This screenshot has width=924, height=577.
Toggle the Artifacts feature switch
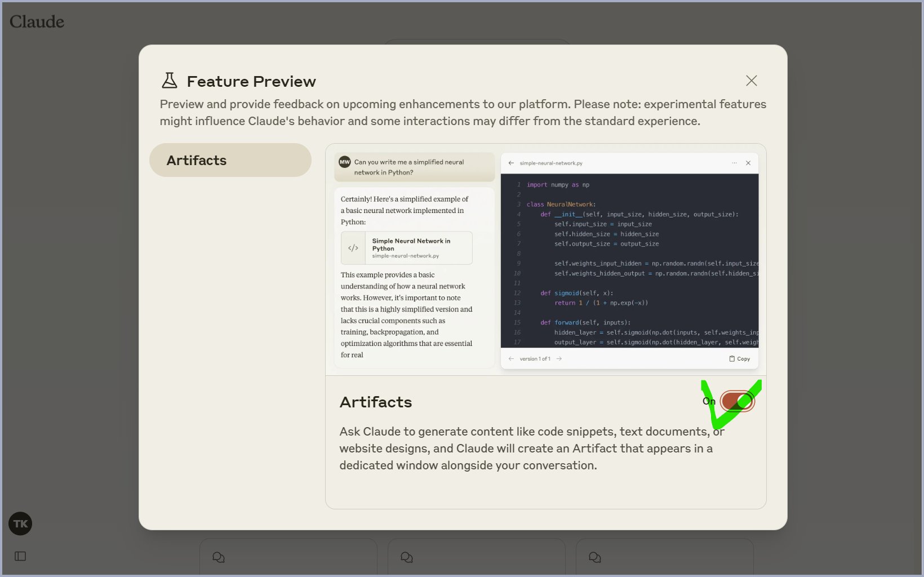737,401
